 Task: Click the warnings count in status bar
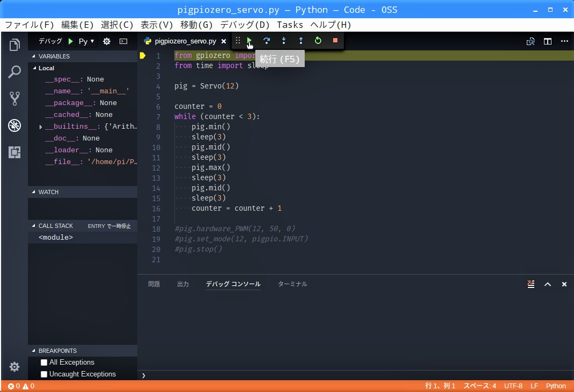28,386
